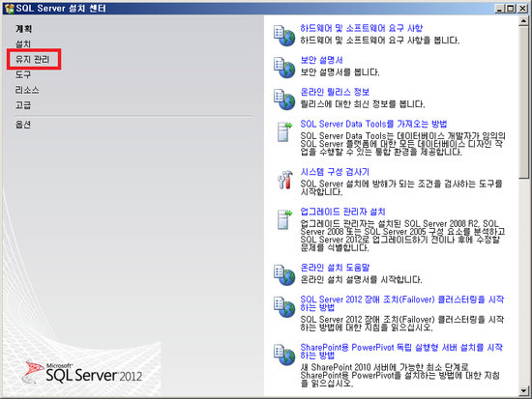This screenshot has width=532, height=399.
Task: Click the globe document icon beside 보안 설명서
Action: pyautogui.click(x=284, y=68)
